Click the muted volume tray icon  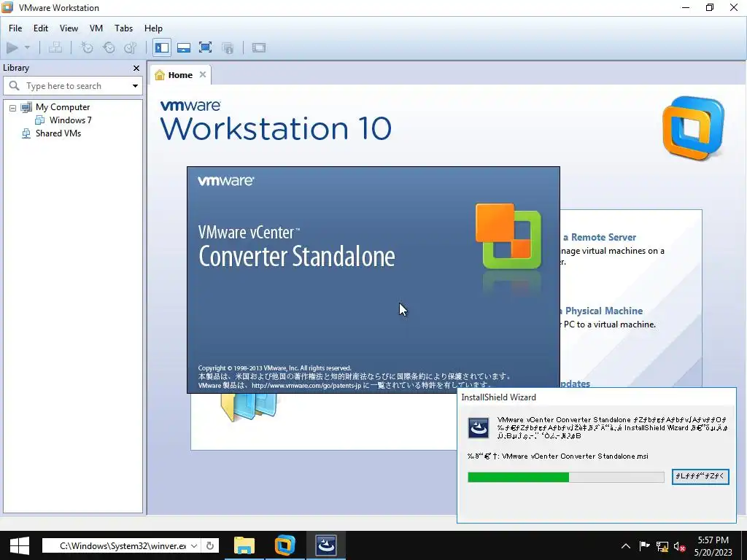(x=679, y=546)
